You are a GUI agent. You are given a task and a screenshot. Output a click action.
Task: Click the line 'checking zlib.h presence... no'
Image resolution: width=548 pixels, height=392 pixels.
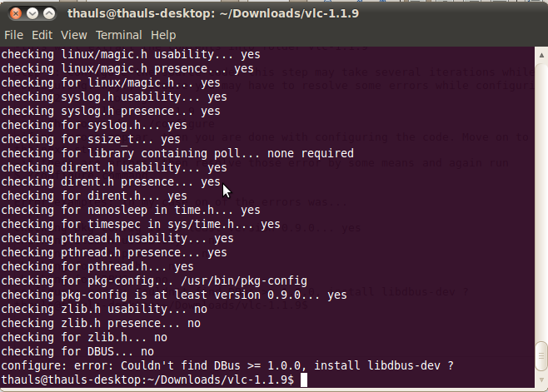[101, 323]
